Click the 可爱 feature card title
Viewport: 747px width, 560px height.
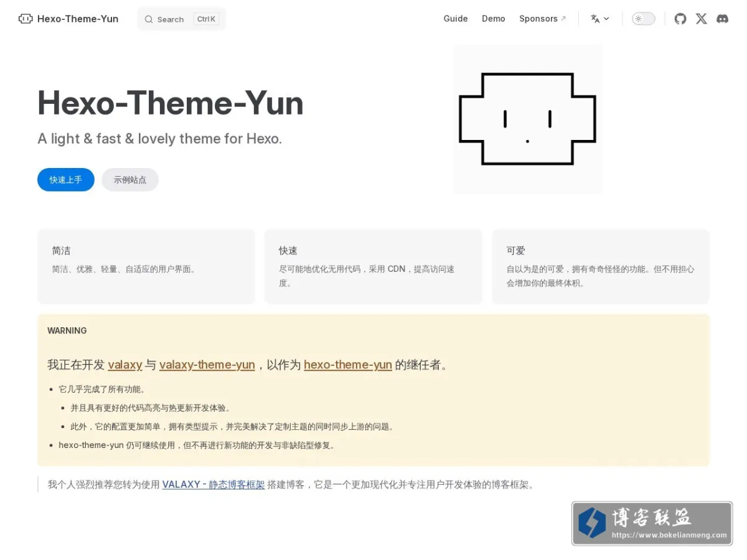516,251
